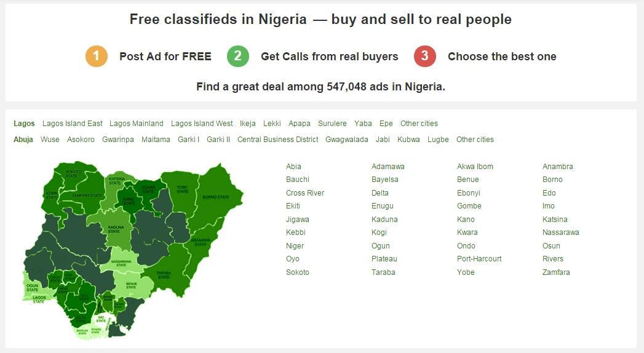Screen dimensions: 644x353
Task: Select Zamfara in the state list
Action: tap(556, 272)
